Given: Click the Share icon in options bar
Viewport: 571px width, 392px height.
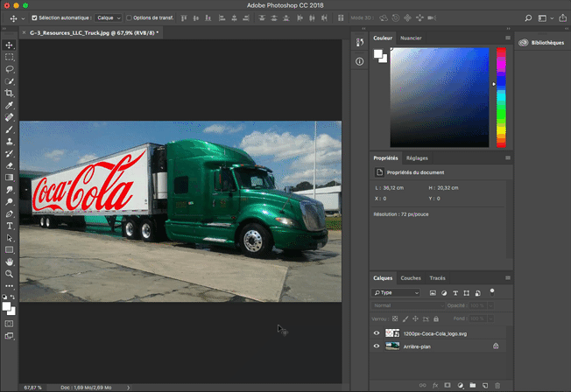Looking at the screenshot, I should click(x=563, y=17).
